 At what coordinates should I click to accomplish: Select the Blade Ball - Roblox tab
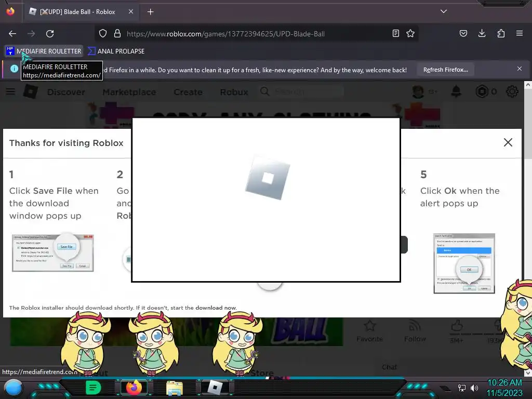82,12
